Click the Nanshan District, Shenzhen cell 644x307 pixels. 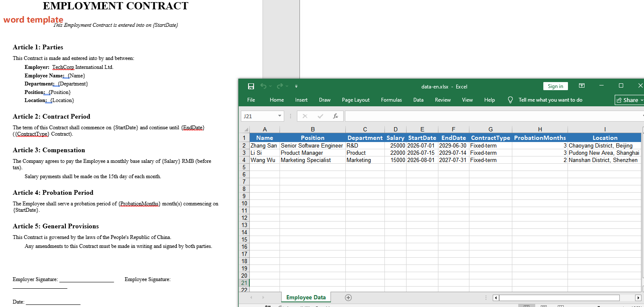(604, 160)
